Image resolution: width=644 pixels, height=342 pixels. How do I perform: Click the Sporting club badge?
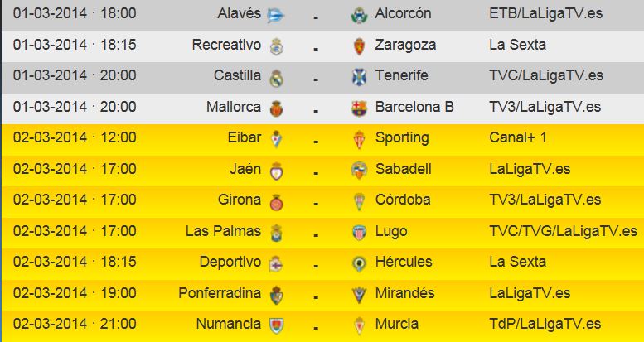click(359, 138)
